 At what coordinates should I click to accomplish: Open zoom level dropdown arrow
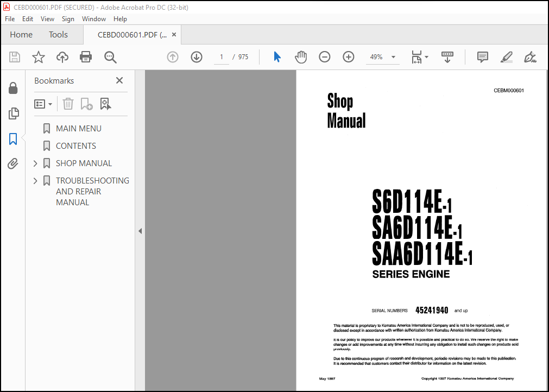point(393,57)
